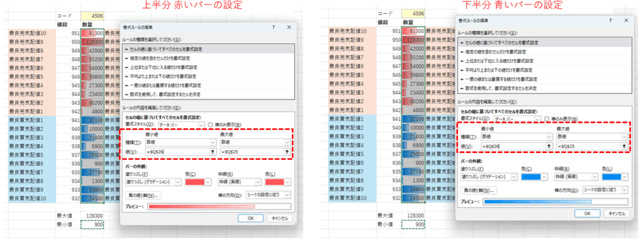Click the =$Q$26 minimum field in red-bar dialog
This screenshot has height=241, width=644.
tap(177, 152)
